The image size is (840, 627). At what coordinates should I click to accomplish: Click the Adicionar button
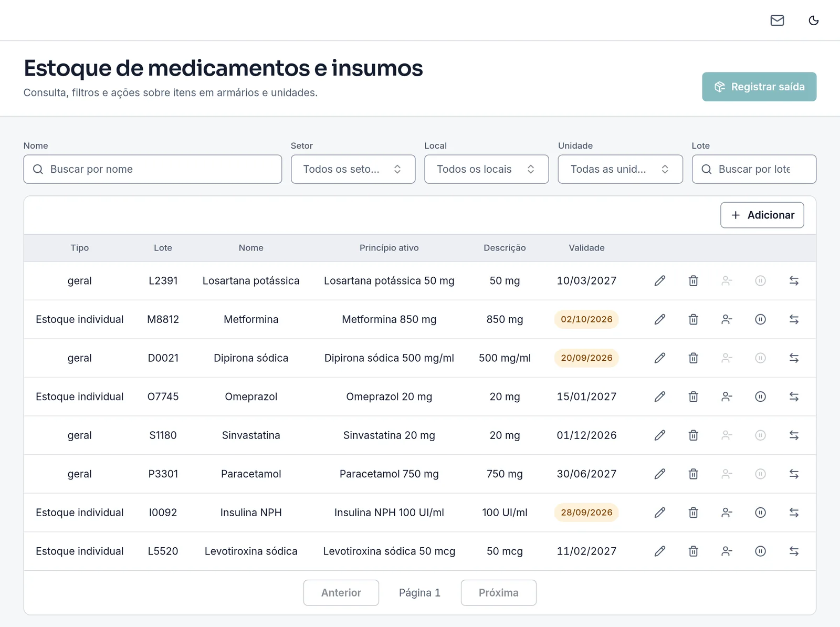762,215
